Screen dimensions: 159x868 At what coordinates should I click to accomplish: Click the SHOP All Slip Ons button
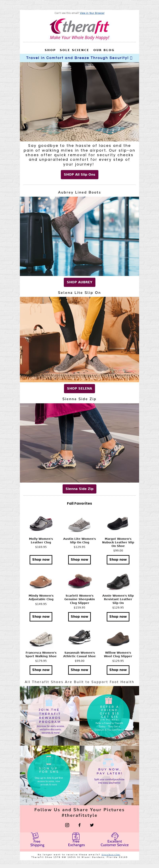click(x=79, y=175)
